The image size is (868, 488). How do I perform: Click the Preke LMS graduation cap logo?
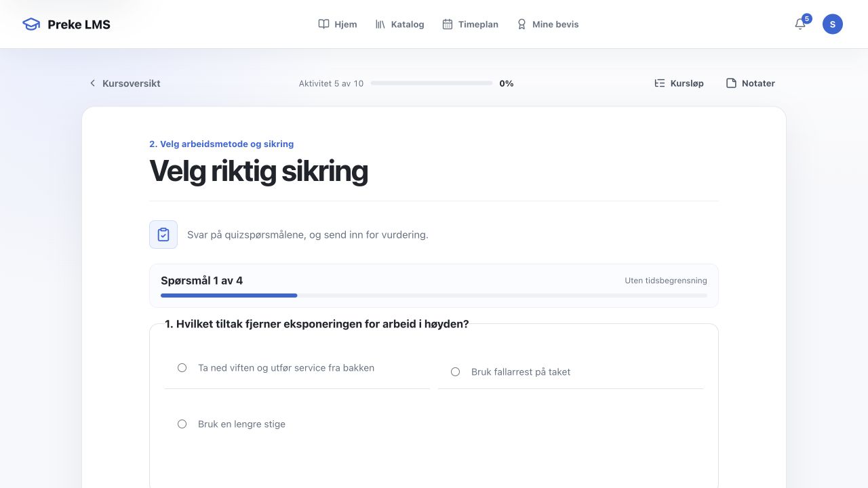point(31,24)
